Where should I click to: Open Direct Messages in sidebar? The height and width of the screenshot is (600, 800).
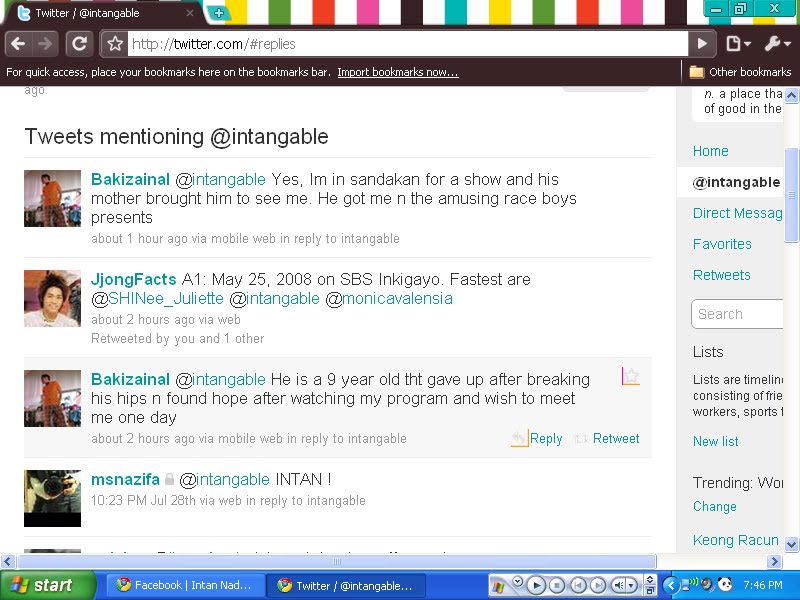(x=737, y=213)
